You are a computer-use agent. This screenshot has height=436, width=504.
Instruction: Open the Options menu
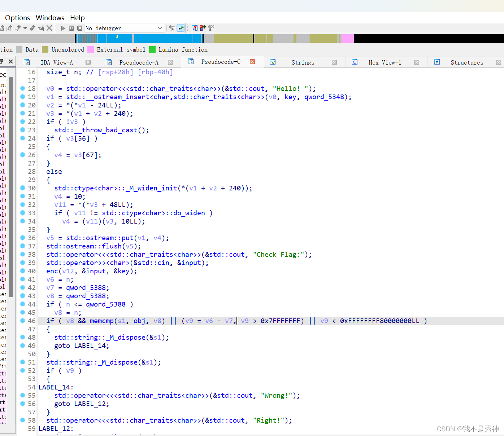tap(17, 18)
